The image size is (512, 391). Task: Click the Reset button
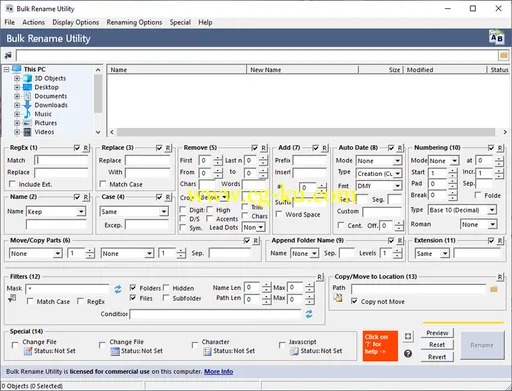coord(437,345)
